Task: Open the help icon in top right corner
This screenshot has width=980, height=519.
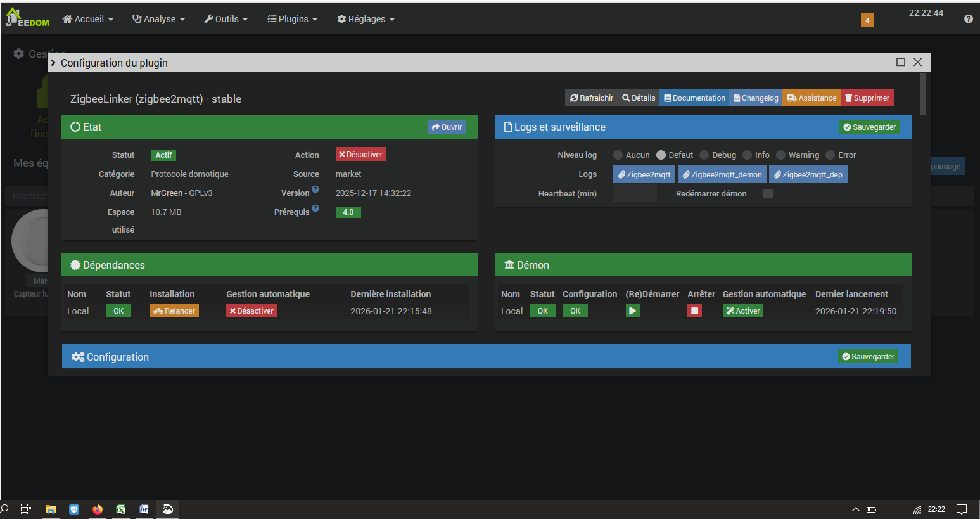Action: pyautogui.click(x=968, y=19)
